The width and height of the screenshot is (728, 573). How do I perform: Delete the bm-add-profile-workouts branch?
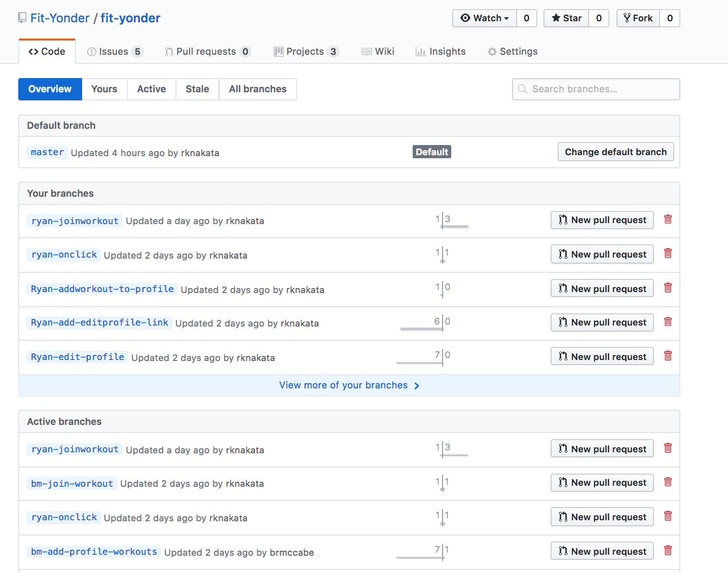tap(668, 550)
